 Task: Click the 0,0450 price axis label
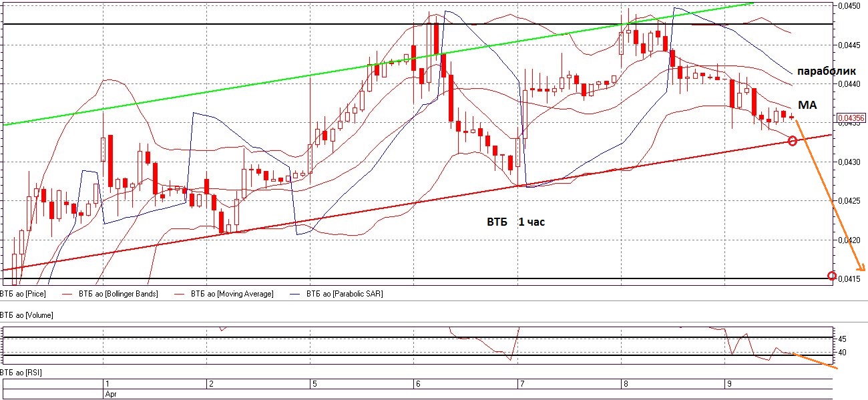(848, 6)
